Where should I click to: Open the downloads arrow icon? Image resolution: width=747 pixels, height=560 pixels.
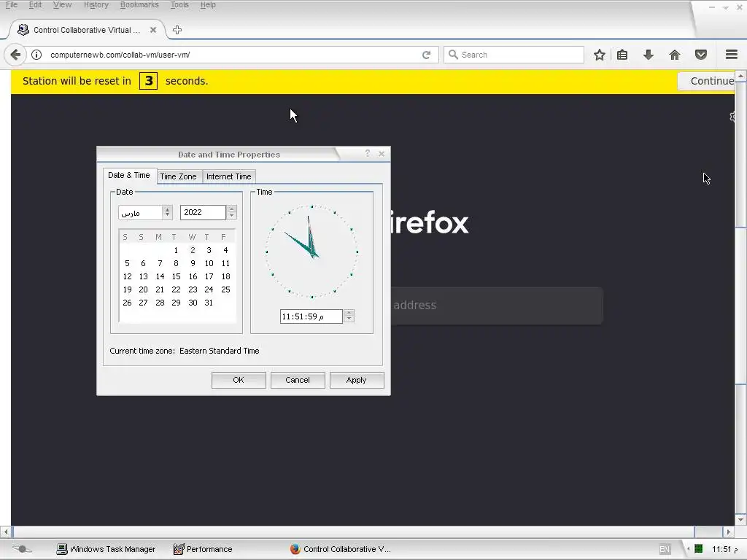point(648,55)
